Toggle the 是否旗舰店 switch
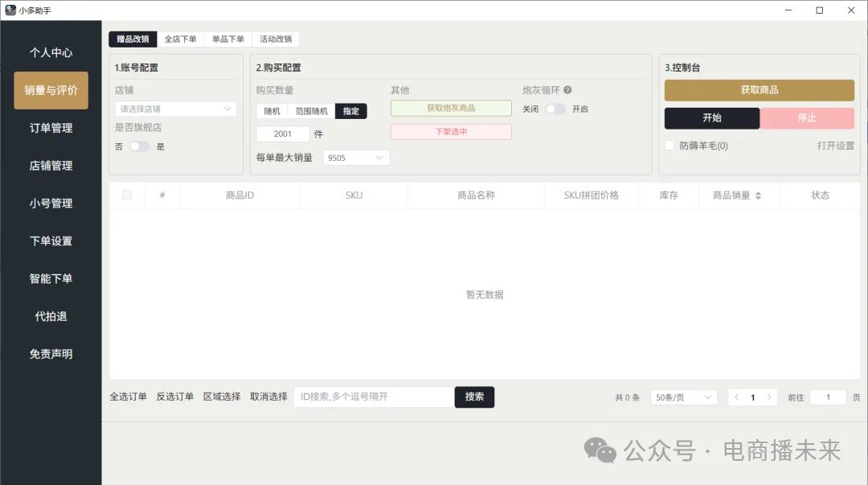868x485 pixels. point(140,146)
